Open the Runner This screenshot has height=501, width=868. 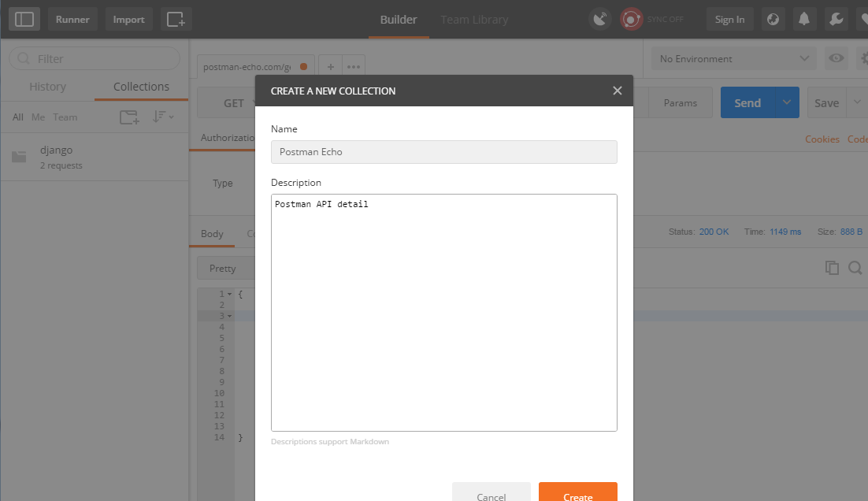point(72,20)
